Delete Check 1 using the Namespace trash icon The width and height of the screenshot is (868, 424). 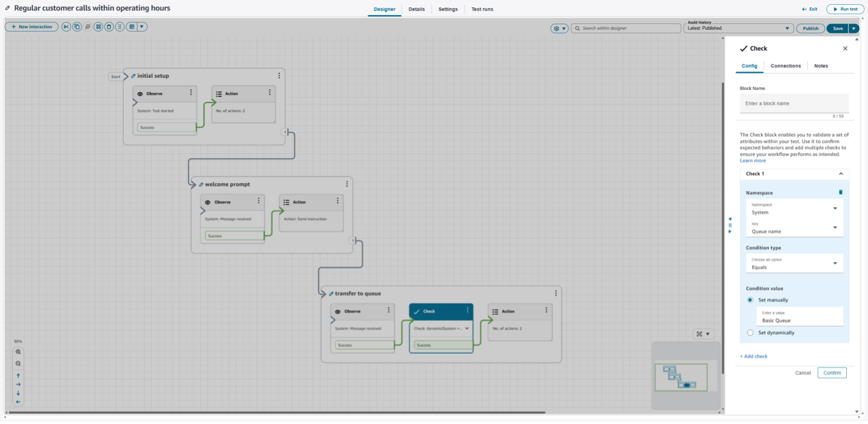click(x=841, y=192)
